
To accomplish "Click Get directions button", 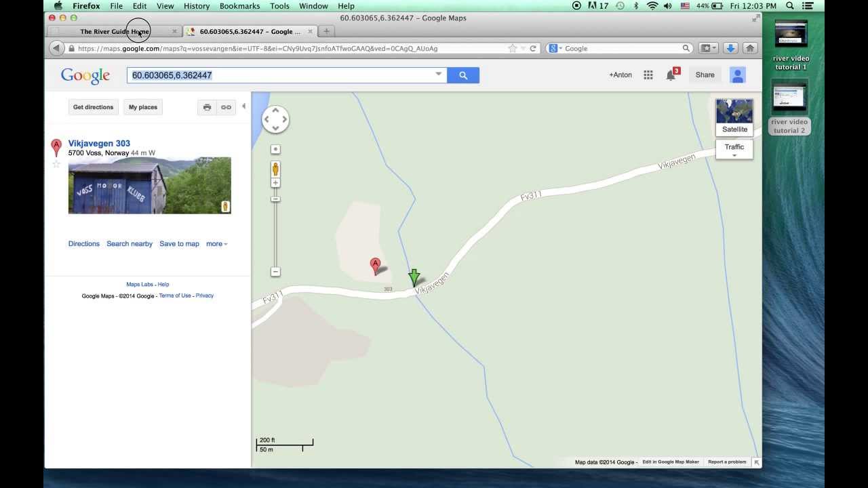I will (x=93, y=107).
